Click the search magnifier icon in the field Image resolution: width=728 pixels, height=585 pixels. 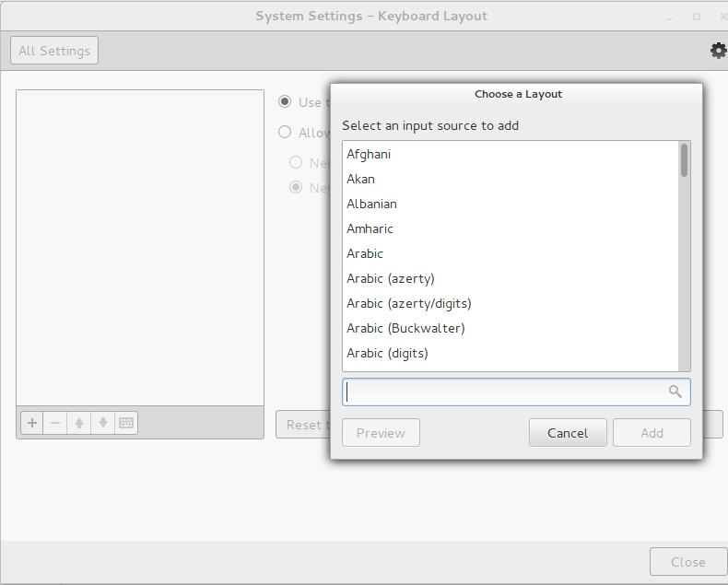(x=675, y=392)
